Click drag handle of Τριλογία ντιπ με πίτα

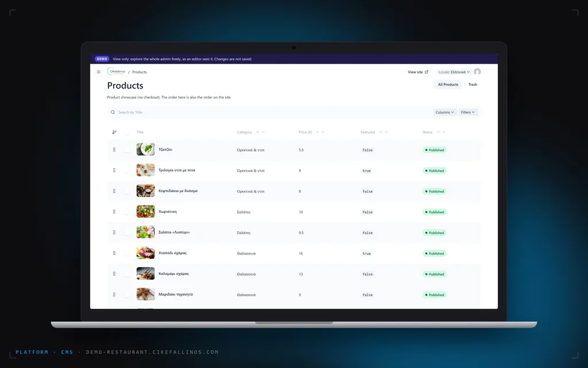coord(114,170)
